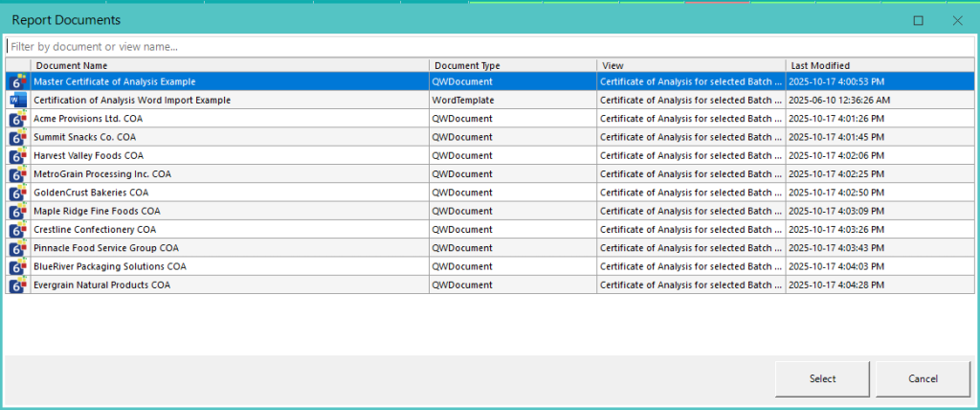This screenshot has width=980, height=410.
Task: Click the document icon for GoldenCrust Bakeries COA
Action: click(17, 193)
